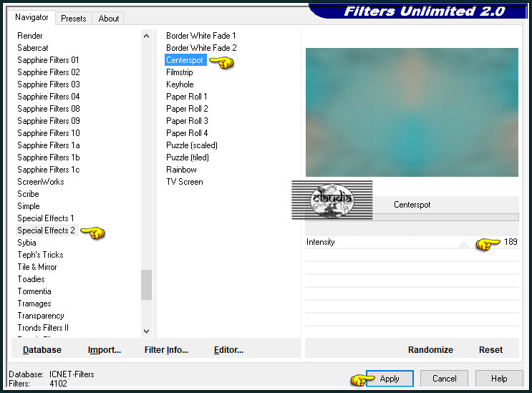Screen dimensions: 532x393
Task: Click the category list scrollbar thumb
Action: tap(146, 285)
